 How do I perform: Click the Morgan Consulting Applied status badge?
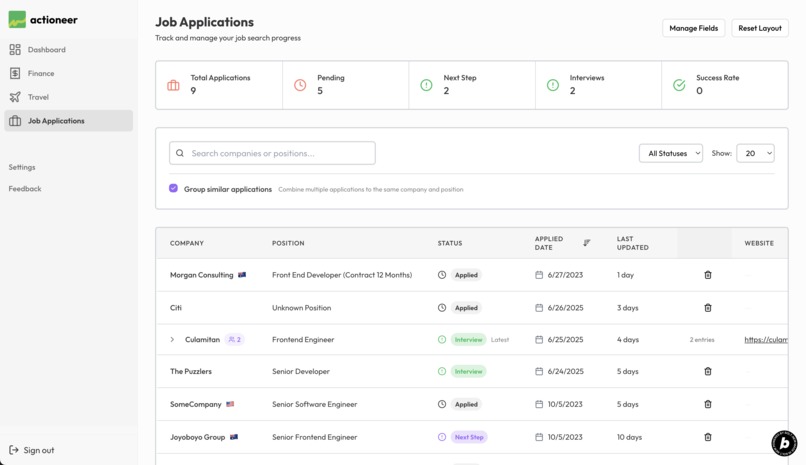point(466,275)
